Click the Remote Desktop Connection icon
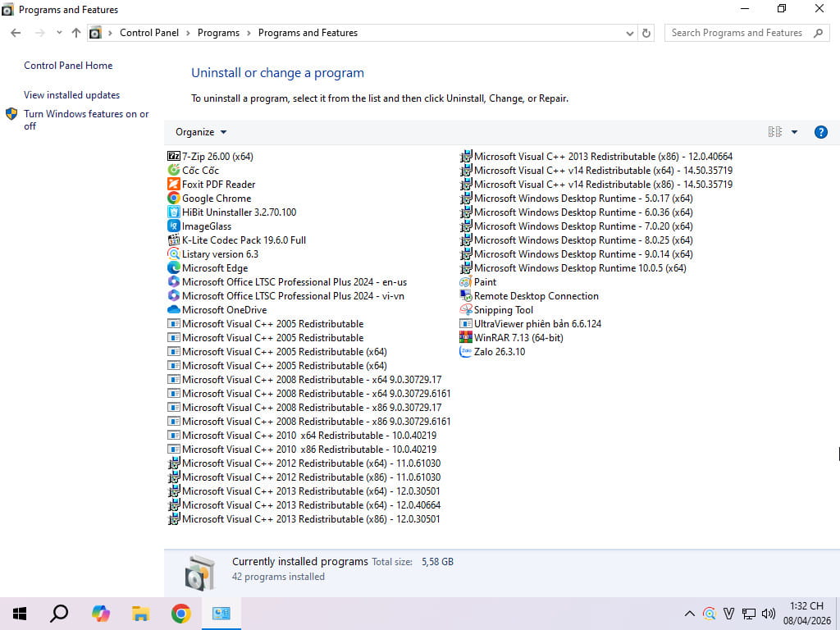Viewport: 840px width, 630px height. tap(466, 295)
